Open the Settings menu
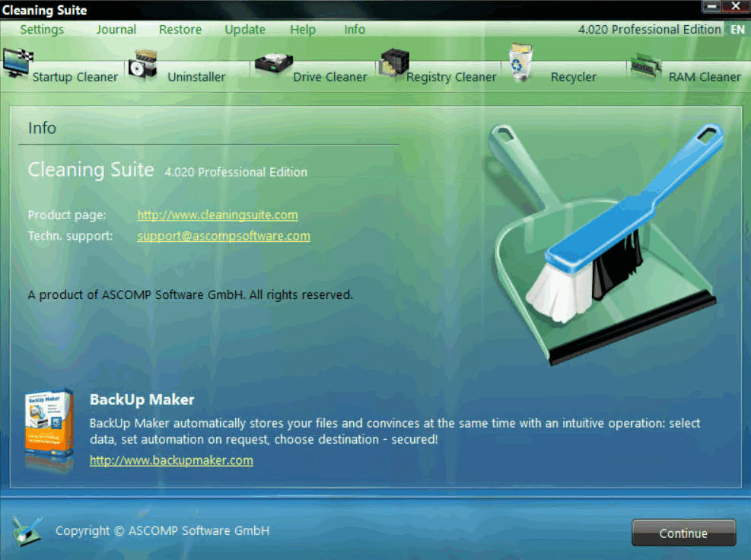The image size is (751, 560). coord(42,30)
